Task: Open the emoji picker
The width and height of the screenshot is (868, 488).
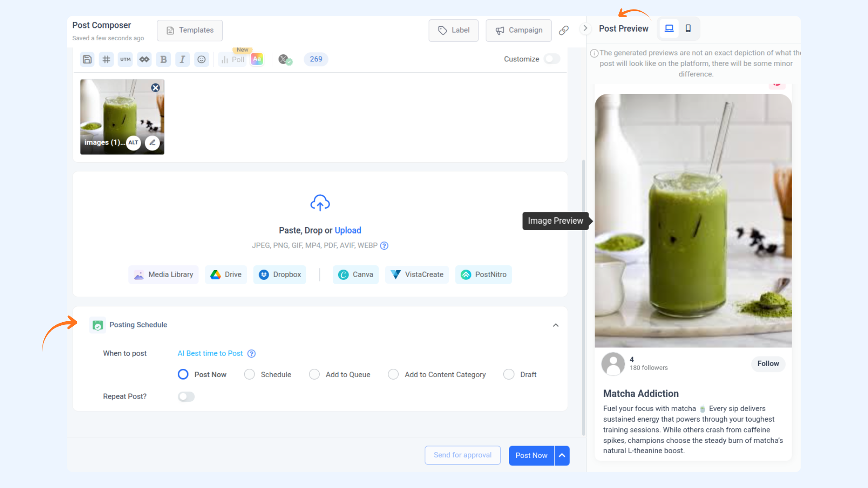Action: [x=202, y=59]
